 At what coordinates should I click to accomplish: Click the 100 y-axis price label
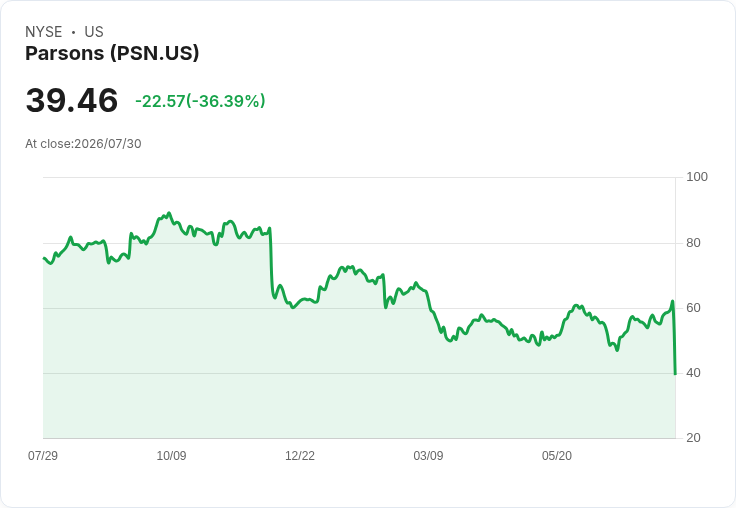pyautogui.click(x=697, y=177)
